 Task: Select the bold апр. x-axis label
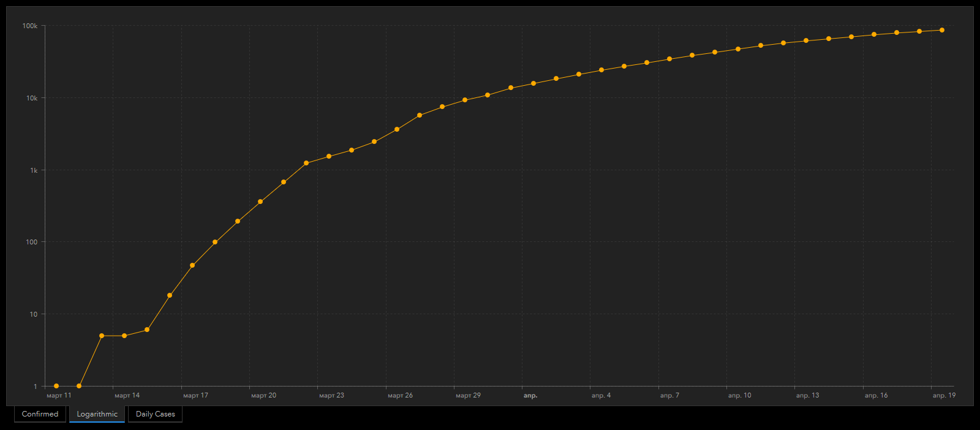point(530,396)
